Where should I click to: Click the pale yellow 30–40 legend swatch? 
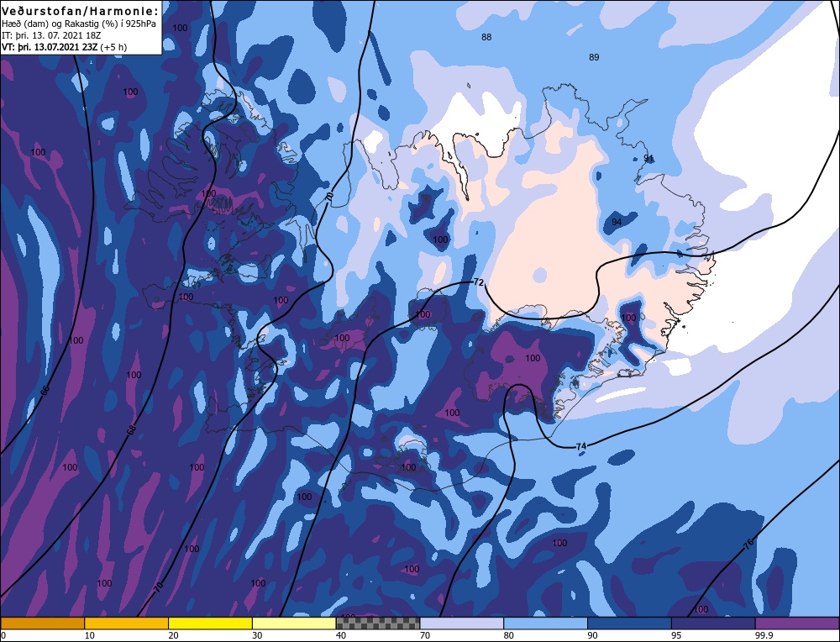coord(294,623)
